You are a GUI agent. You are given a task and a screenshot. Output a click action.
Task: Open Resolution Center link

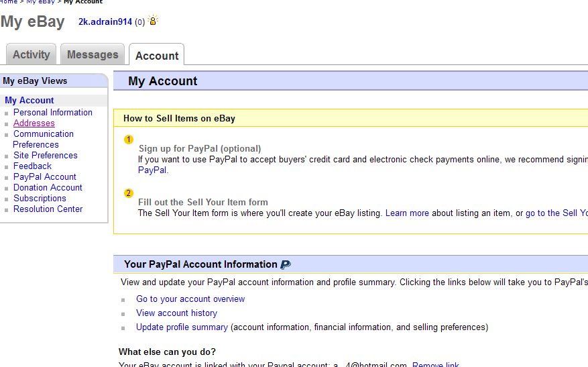point(48,209)
